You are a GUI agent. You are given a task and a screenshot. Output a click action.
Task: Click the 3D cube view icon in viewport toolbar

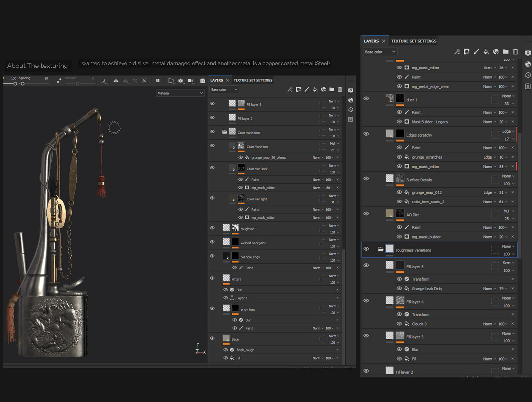pos(180,81)
